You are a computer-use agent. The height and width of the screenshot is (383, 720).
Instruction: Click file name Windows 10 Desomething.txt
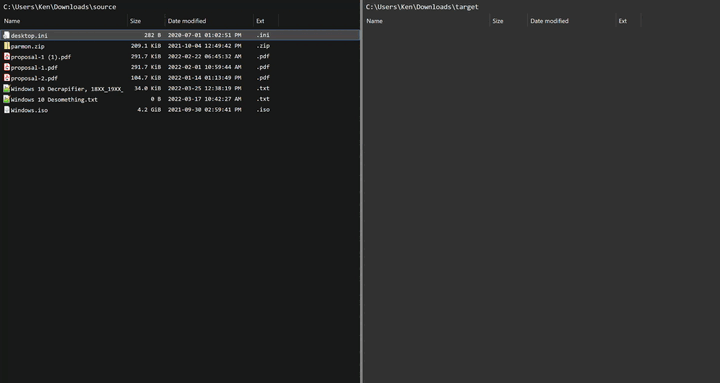click(x=54, y=99)
